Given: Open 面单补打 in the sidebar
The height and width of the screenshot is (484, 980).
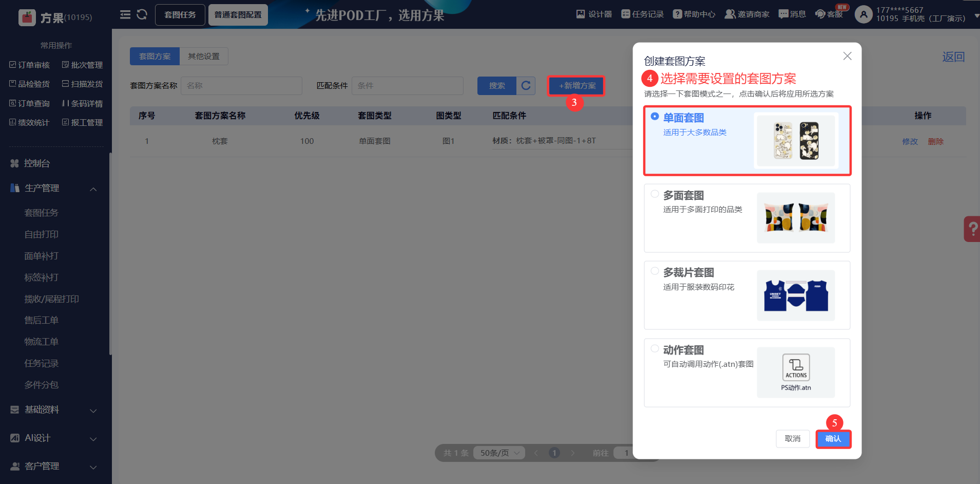Looking at the screenshot, I should [42, 256].
